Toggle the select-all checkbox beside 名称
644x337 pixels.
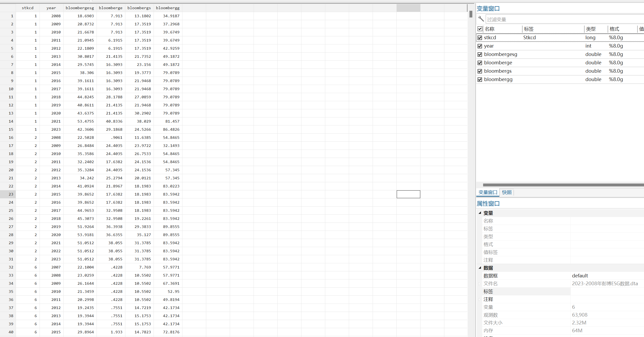point(480,29)
